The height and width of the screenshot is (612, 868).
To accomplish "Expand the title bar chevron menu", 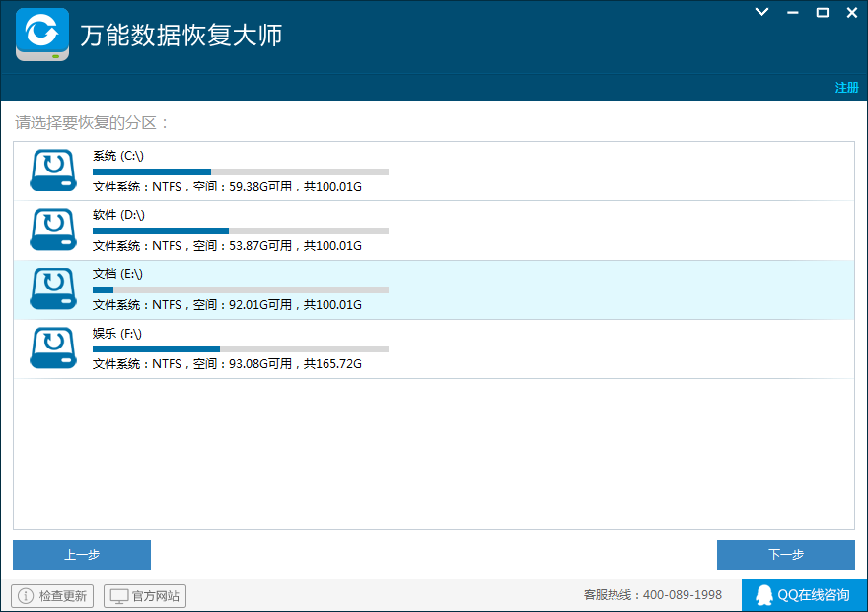I will (760, 12).
